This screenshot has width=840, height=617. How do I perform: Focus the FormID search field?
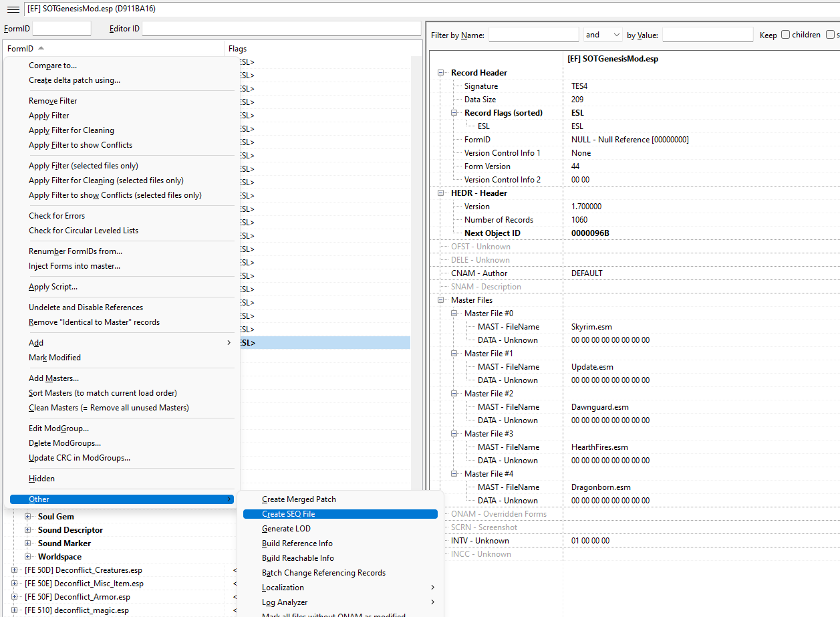[61, 29]
